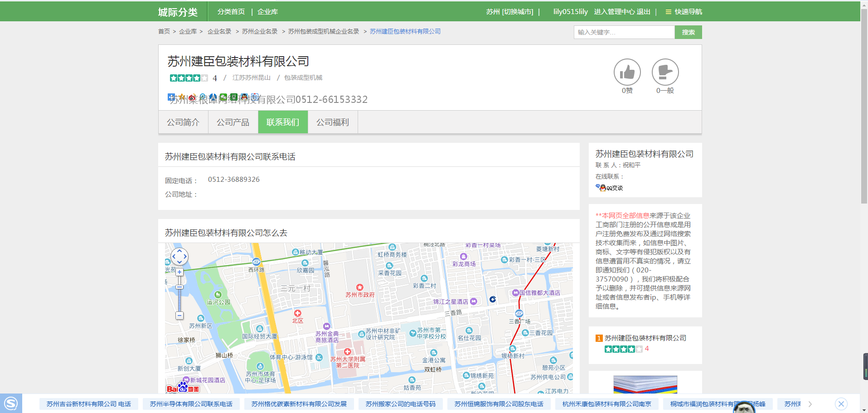Share to QQ penguin icon
The height and width of the screenshot is (413, 868).
tap(244, 97)
